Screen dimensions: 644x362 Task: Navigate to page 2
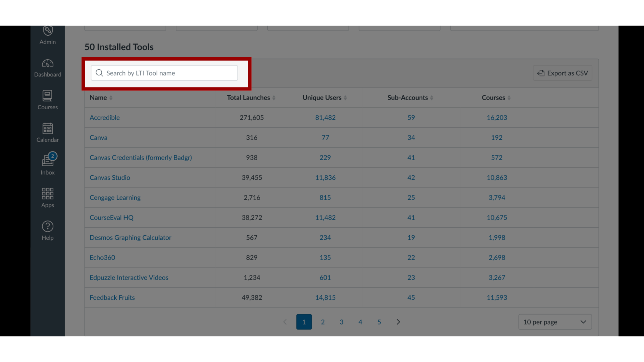click(323, 322)
